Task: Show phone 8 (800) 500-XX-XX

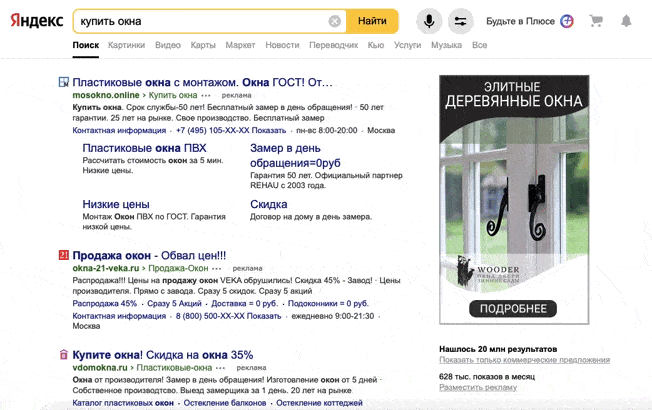Action: click(x=228, y=316)
